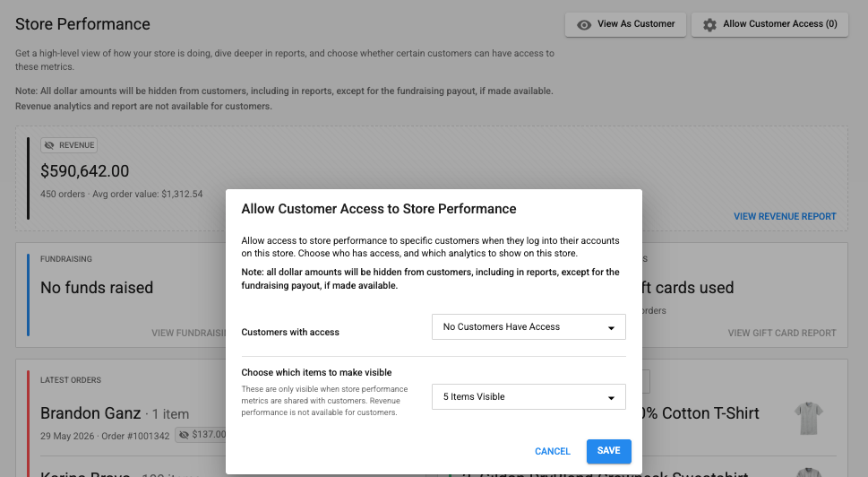Image resolution: width=868 pixels, height=477 pixels.
Task: Click the hidden-eye icon beside $137.00
Action: point(184,435)
